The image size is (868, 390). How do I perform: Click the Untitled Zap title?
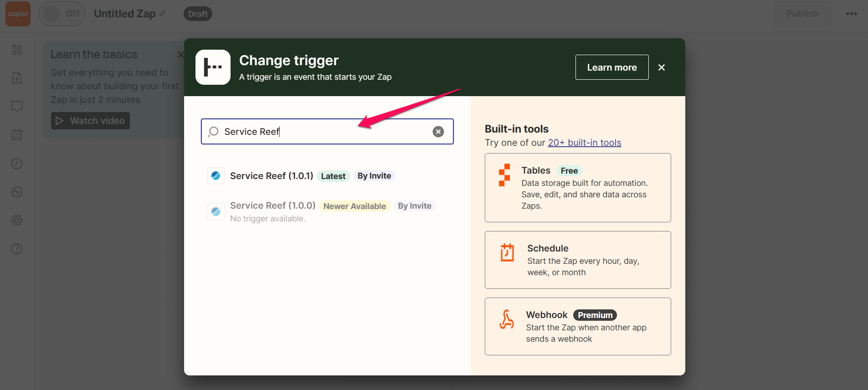coord(124,14)
